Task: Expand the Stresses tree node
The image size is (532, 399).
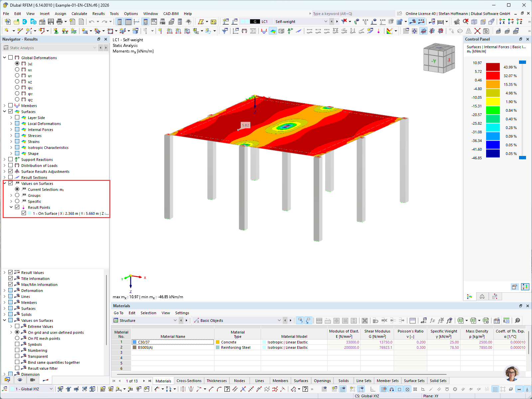Action: click(x=11, y=135)
